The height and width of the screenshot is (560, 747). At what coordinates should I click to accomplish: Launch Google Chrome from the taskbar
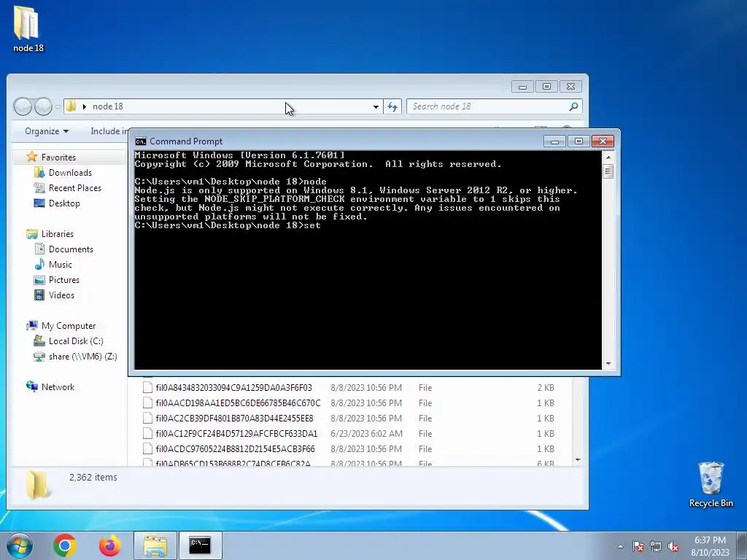65,545
